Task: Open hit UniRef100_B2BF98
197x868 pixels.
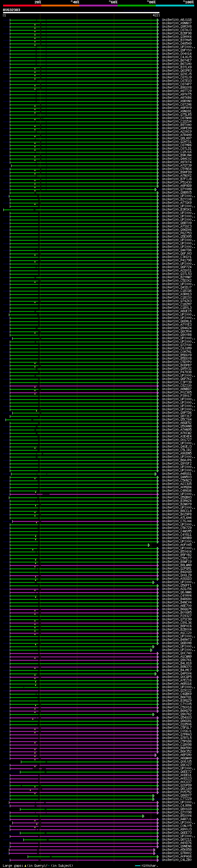Action: point(177,33)
